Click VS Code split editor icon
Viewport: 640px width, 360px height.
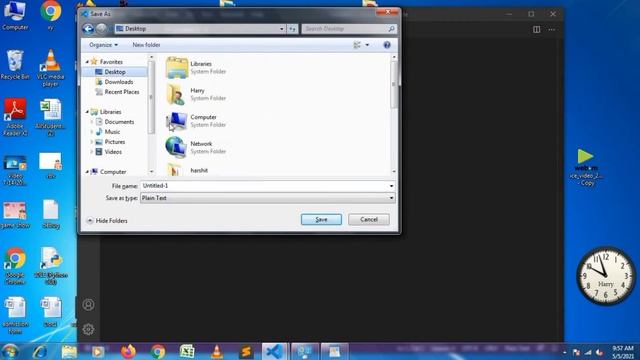[536, 29]
